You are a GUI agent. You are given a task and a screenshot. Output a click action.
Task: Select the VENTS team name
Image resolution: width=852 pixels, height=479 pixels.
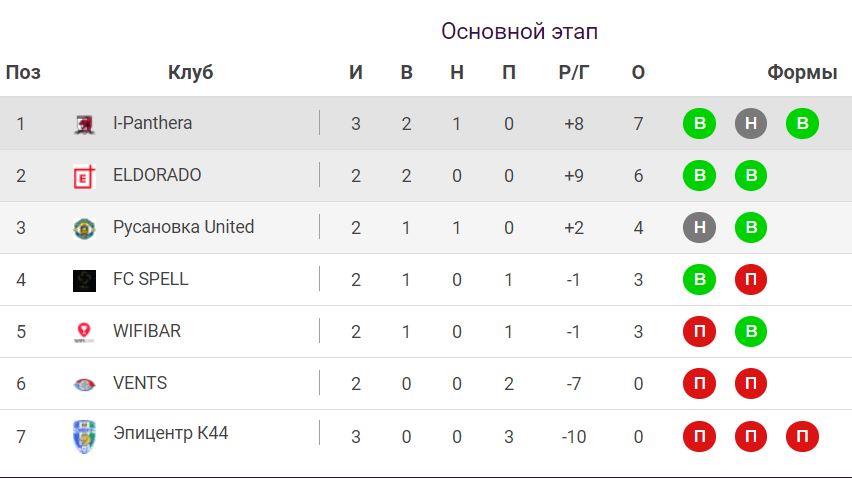pos(140,383)
